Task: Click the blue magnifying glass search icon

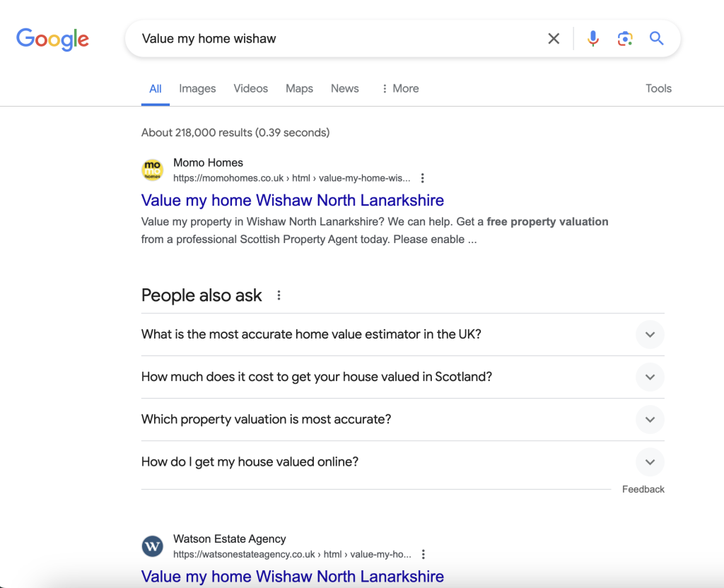Action: pos(656,39)
